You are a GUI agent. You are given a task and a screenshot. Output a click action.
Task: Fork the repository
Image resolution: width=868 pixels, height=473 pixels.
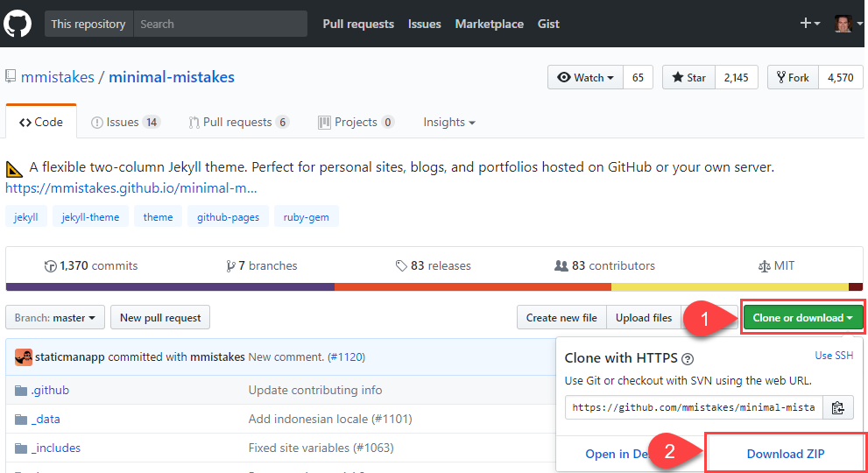793,78
